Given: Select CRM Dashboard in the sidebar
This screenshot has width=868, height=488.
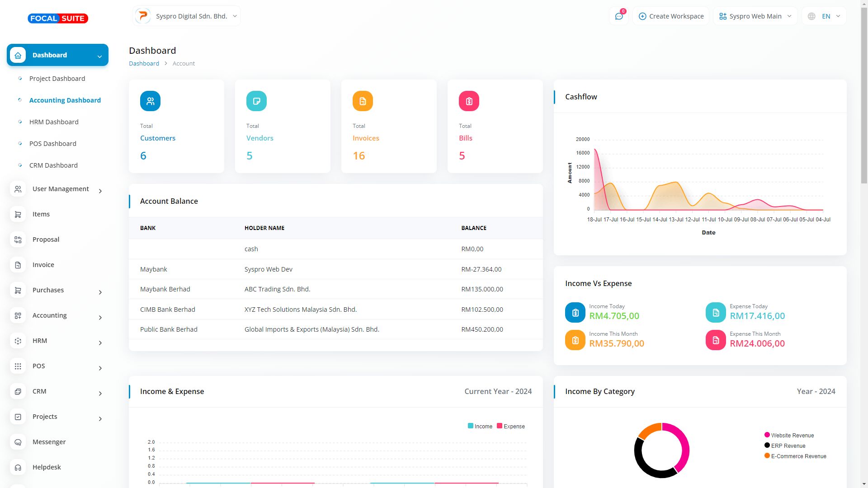Looking at the screenshot, I should click(x=53, y=165).
